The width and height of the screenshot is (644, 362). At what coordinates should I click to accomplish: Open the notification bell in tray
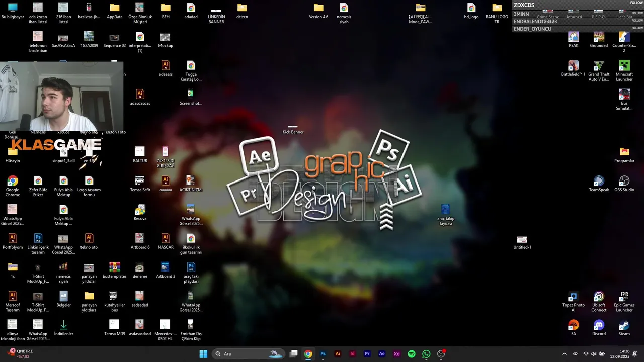pyautogui.click(x=635, y=354)
